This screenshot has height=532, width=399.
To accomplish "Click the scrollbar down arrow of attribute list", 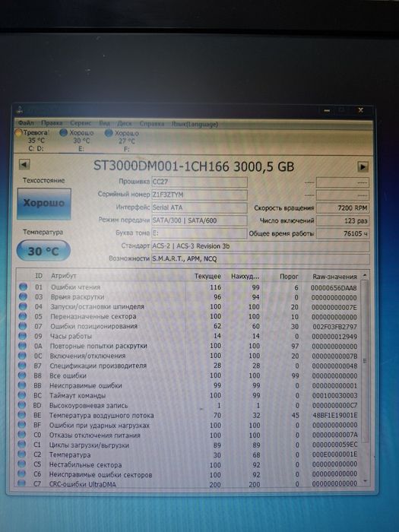I will 366,481.
